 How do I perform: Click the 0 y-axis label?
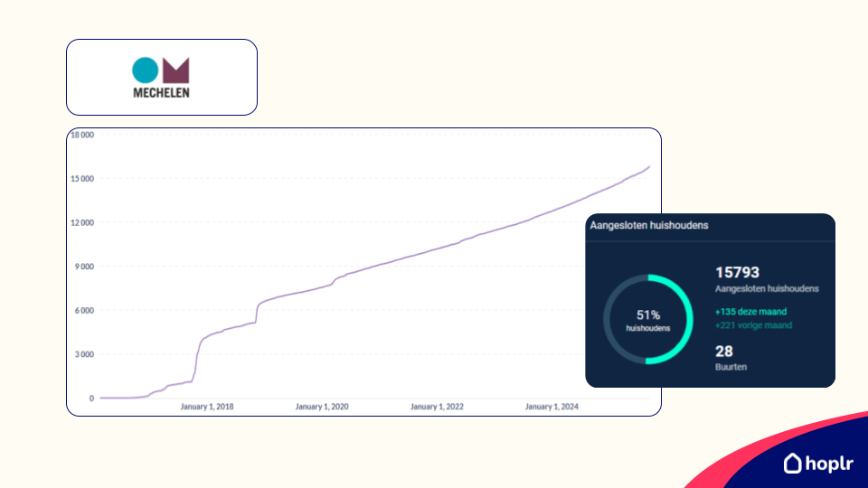click(x=91, y=398)
